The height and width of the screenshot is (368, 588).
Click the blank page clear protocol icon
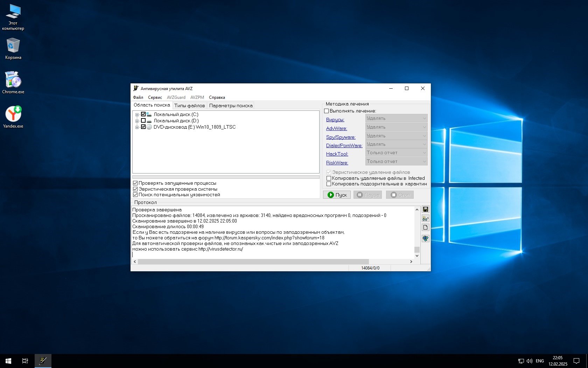coord(425,227)
